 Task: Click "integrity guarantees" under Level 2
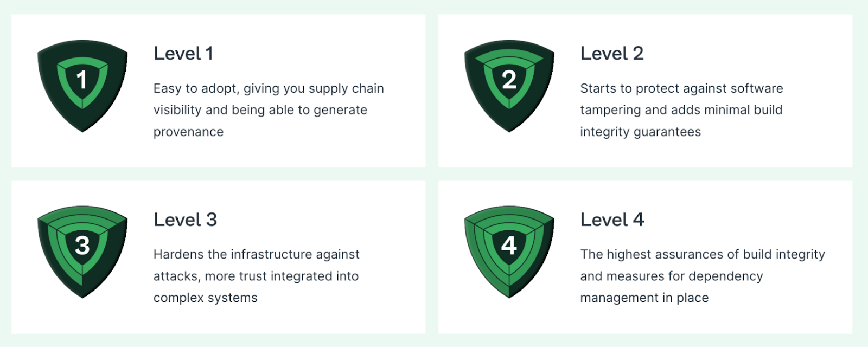coord(640,132)
